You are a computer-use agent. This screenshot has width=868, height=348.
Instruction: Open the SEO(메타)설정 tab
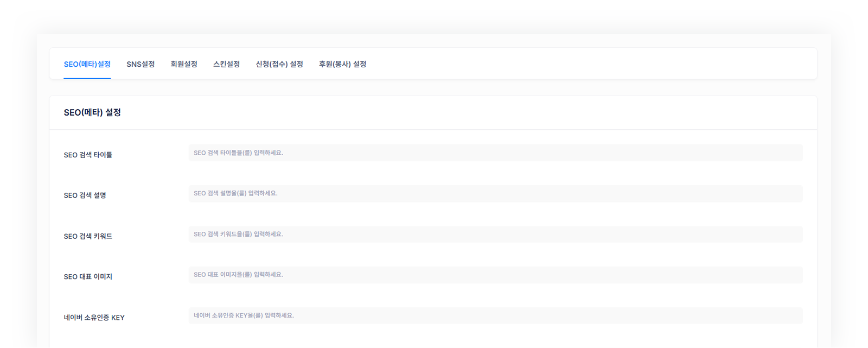(x=87, y=64)
